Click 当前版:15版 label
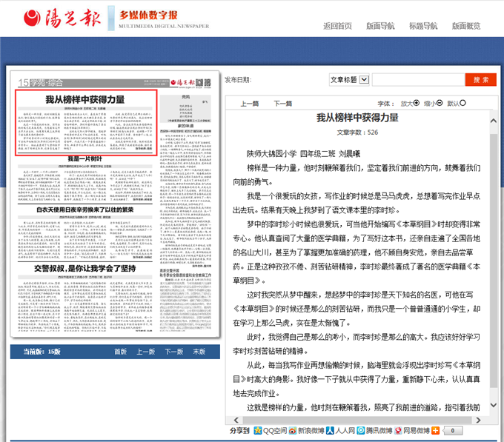The image size is (504, 442). pyautogui.click(x=42, y=352)
